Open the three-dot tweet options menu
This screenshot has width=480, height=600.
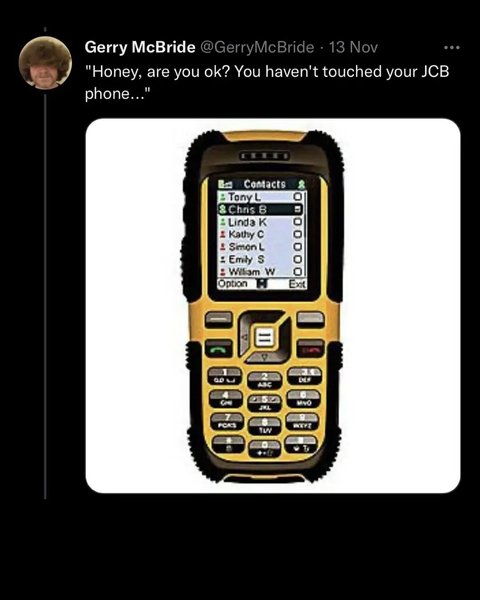coord(452,48)
